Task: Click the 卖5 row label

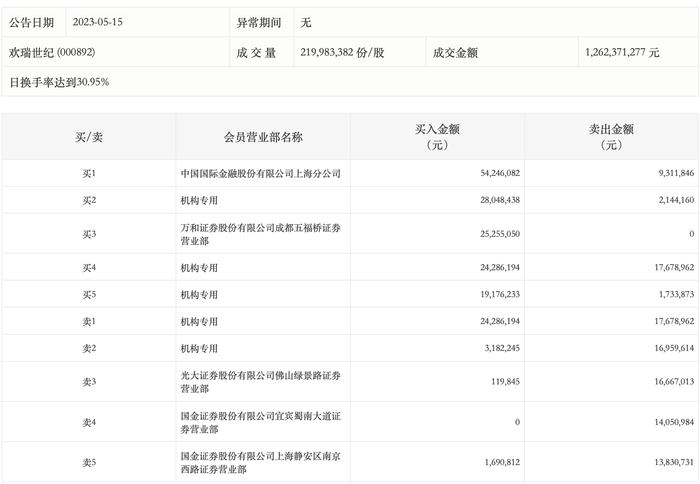Action: (x=89, y=463)
